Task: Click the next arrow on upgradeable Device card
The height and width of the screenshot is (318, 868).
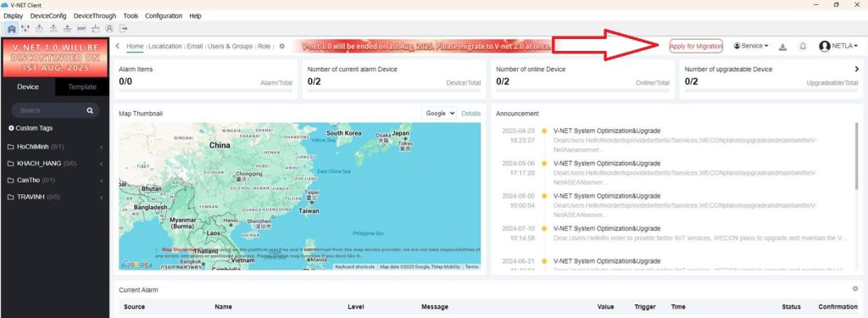Action: click(857, 70)
